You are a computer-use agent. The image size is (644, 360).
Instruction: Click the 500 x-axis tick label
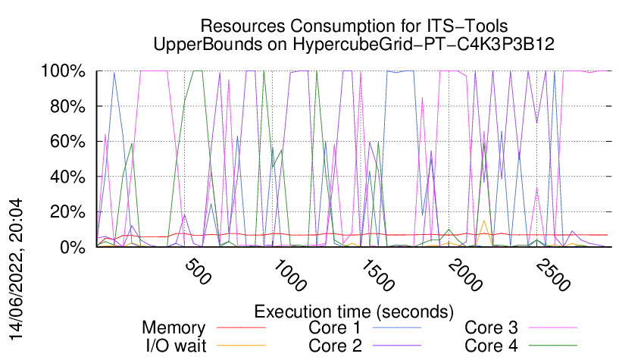(198, 271)
